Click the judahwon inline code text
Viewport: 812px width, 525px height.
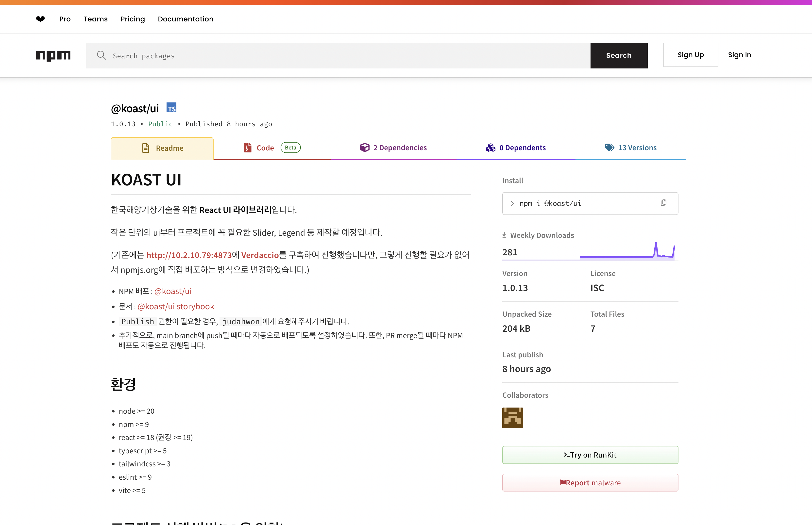tap(241, 322)
